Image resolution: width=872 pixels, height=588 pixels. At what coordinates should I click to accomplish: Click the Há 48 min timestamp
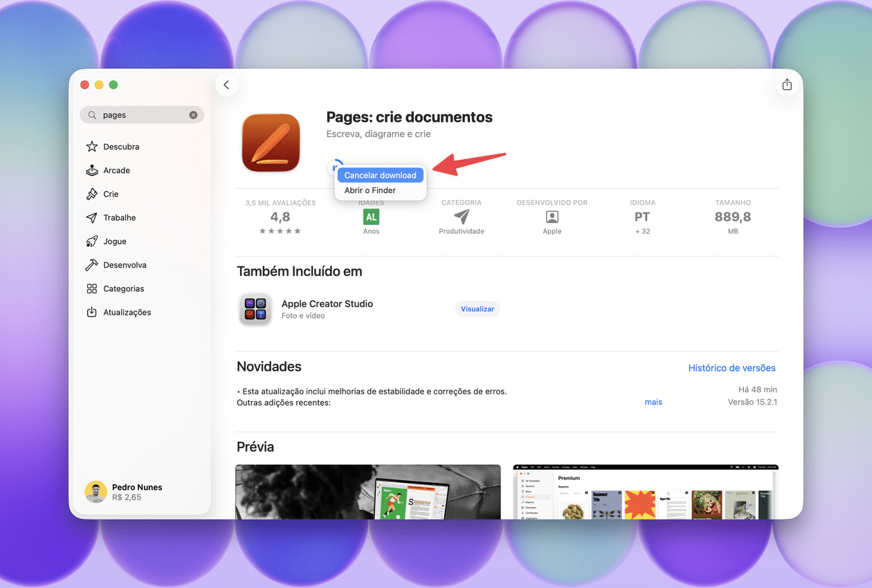pyautogui.click(x=758, y=390)
